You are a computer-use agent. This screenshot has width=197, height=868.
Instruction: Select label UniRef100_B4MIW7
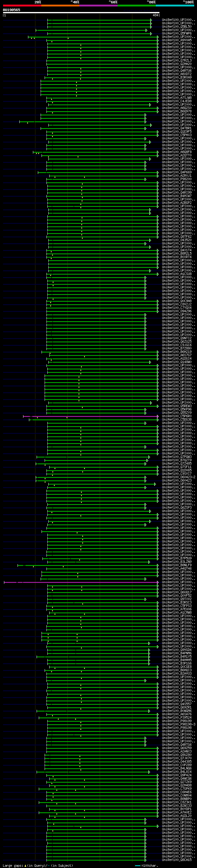click(177, 196)
